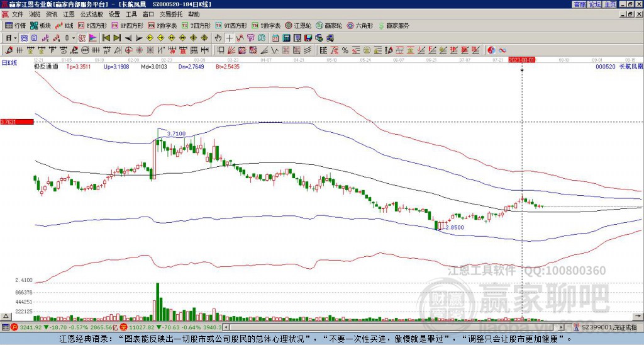Launch the 江恩轮 Gann wheel

pyautogui.click(x=298, y=25)
